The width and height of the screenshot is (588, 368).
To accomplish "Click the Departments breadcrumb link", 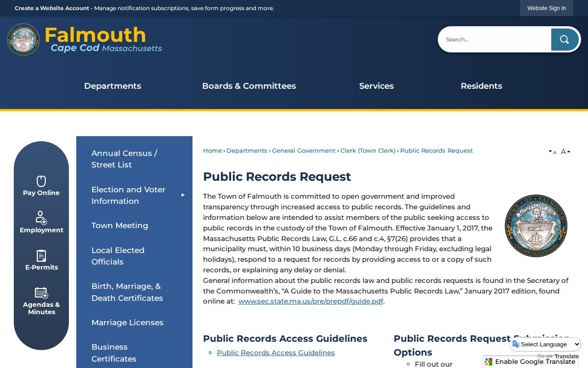I will 247,151.
